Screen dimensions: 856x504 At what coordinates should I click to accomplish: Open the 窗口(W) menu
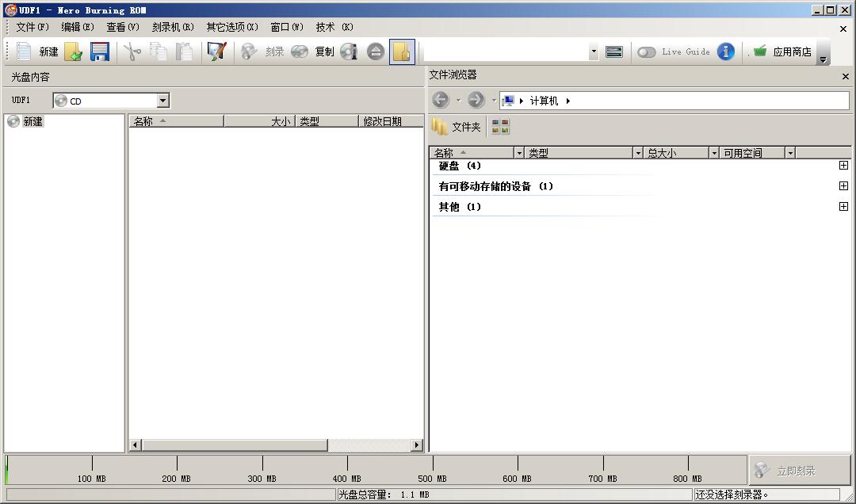pyautogui.click(x=287, y=27)
